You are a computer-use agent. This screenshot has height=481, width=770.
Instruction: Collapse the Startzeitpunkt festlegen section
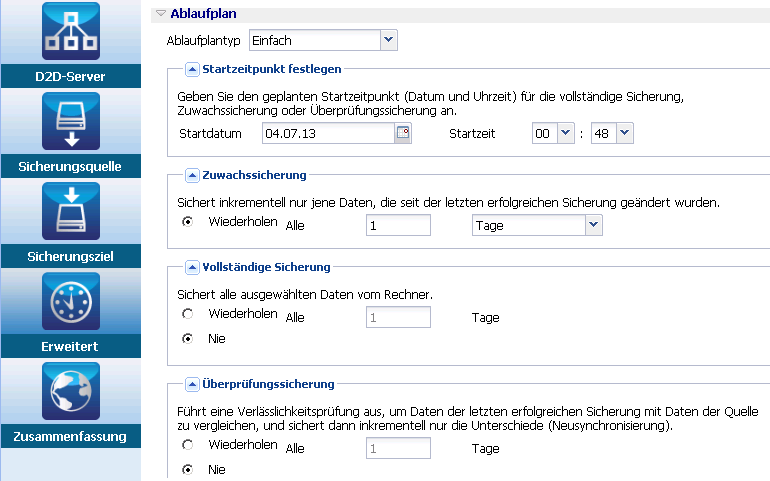193,69
